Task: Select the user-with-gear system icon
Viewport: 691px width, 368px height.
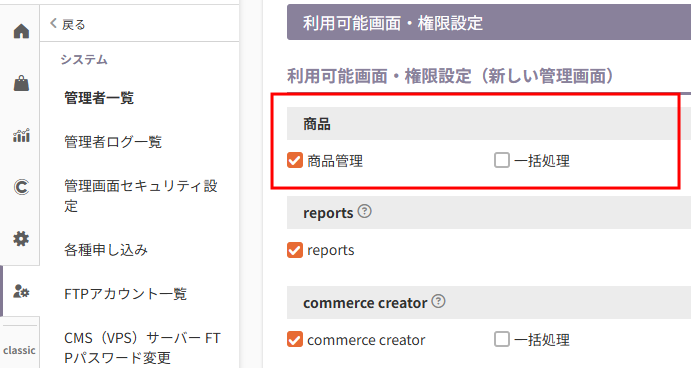Action: (21, 291)
